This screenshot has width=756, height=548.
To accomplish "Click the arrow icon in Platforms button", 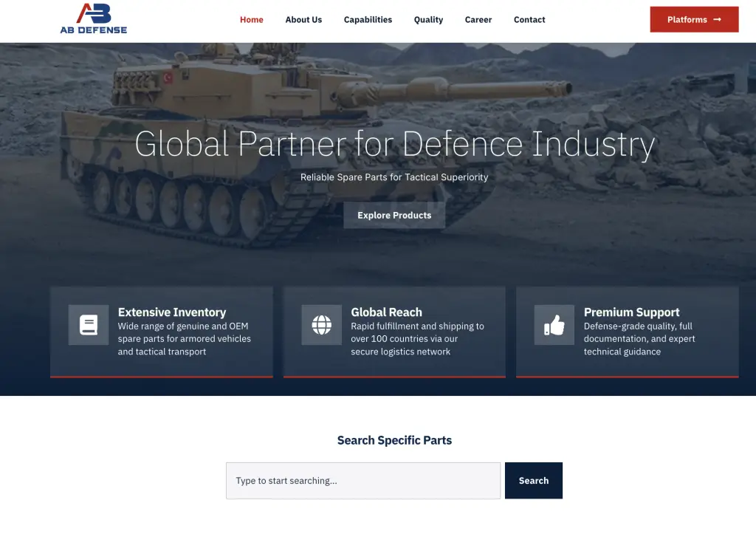I will click(718, 19).
